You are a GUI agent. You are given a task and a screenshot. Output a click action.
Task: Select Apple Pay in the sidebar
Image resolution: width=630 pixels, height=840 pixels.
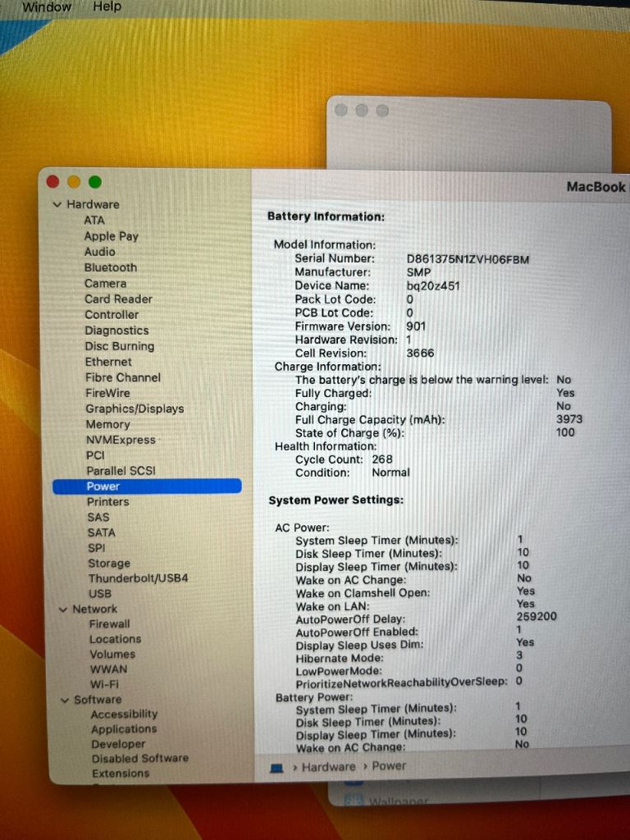click(x=111, y=236)
